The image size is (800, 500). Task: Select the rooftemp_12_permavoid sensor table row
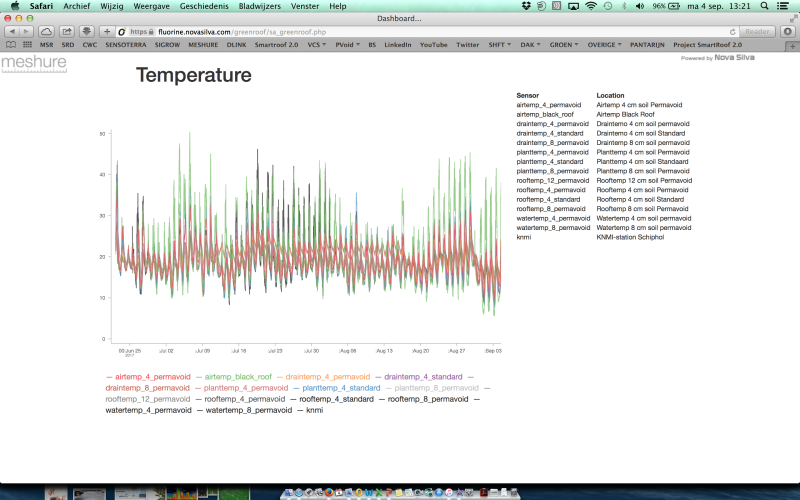click(x=604, y=181)
